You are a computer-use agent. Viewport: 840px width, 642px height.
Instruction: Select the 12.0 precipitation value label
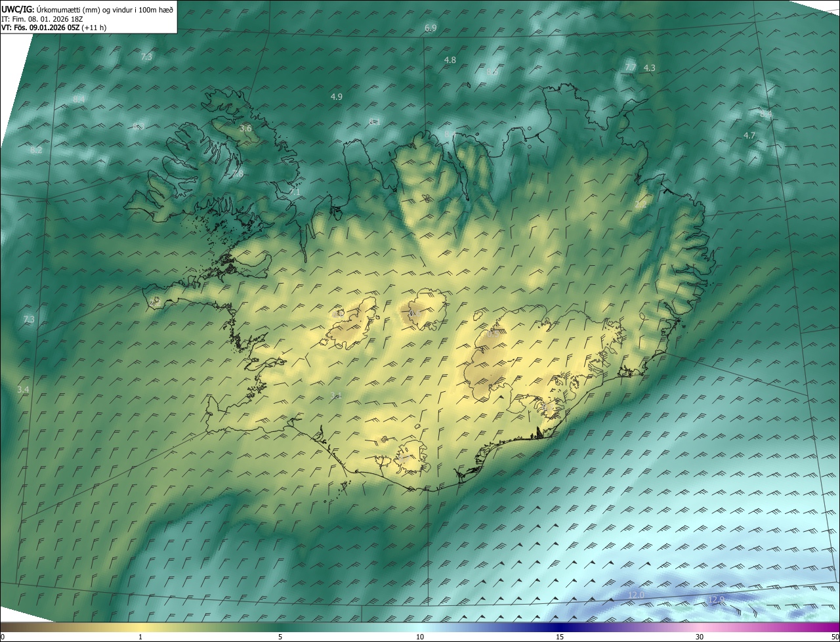coord(637,595)
